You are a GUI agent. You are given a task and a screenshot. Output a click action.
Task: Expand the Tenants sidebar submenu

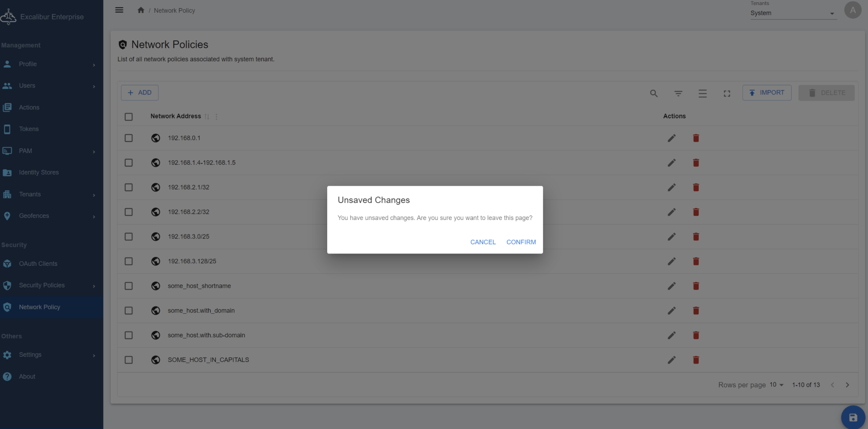pyautogui.click(x=94, y=195)
